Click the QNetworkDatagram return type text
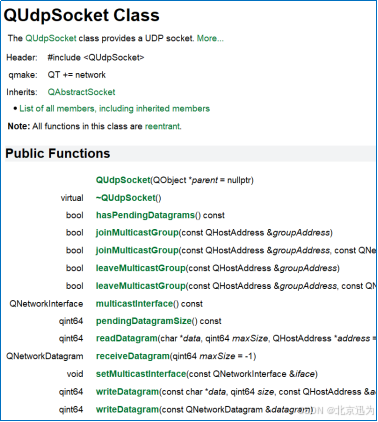 [45, 356]
